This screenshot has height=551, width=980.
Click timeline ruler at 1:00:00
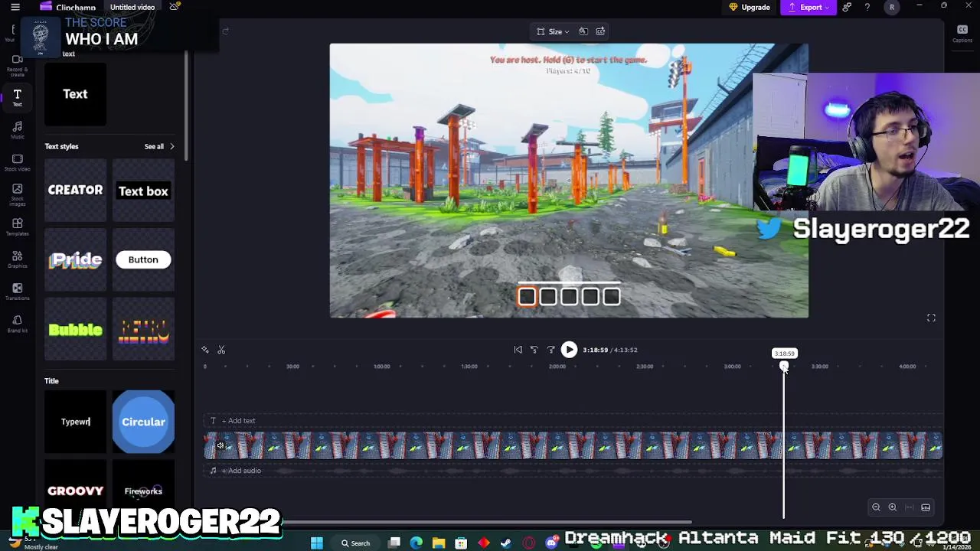tap(381, 367)
